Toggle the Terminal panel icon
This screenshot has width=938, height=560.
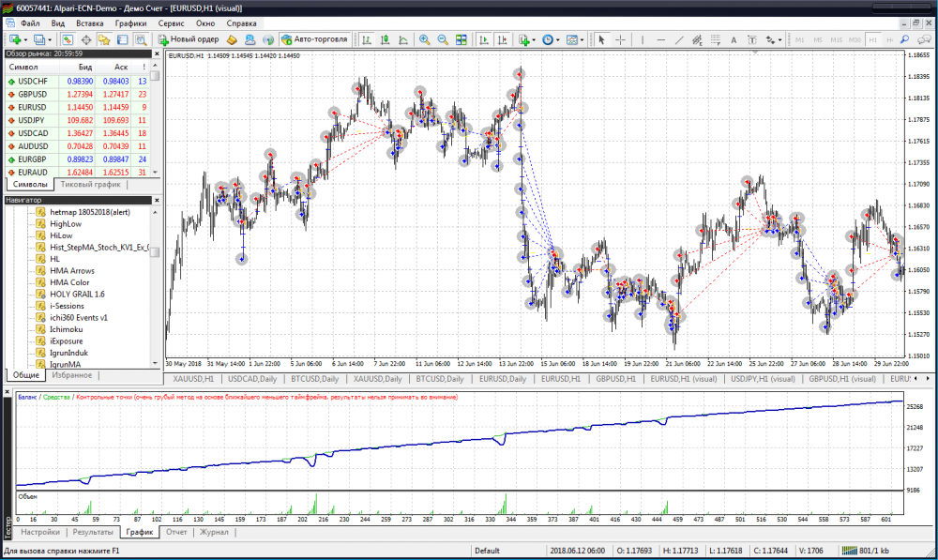point(123,39)
